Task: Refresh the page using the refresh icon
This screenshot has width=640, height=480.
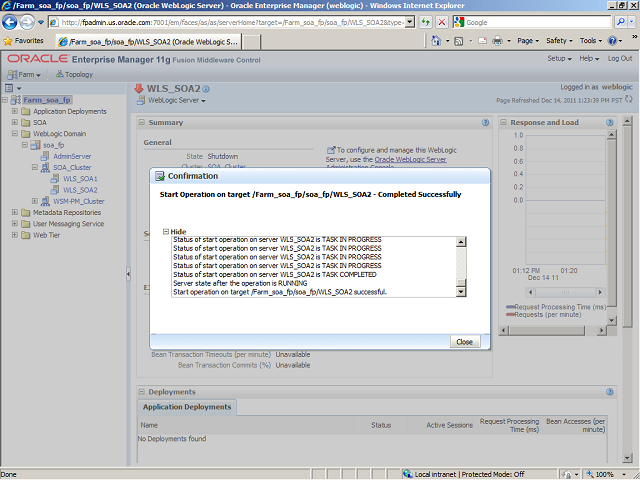Action: tap(630, 100)
